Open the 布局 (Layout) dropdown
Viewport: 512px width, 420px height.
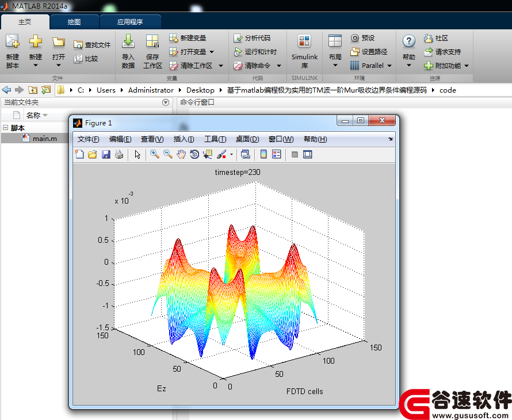point(335,61)
